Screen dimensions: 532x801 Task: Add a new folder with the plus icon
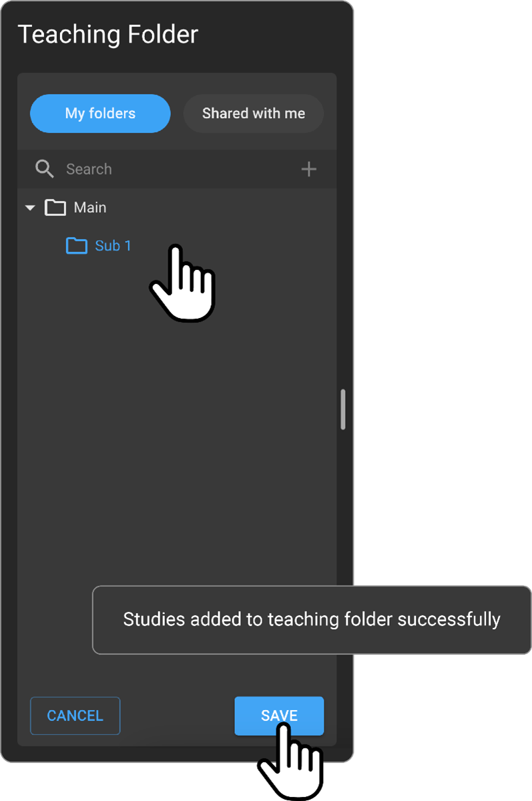click(x=308, y=169)
